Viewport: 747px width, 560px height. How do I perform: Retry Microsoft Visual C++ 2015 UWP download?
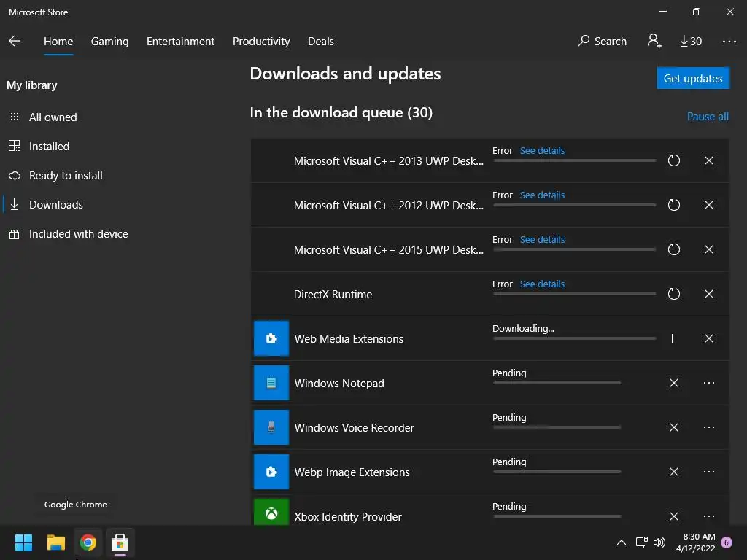(673, 249)
